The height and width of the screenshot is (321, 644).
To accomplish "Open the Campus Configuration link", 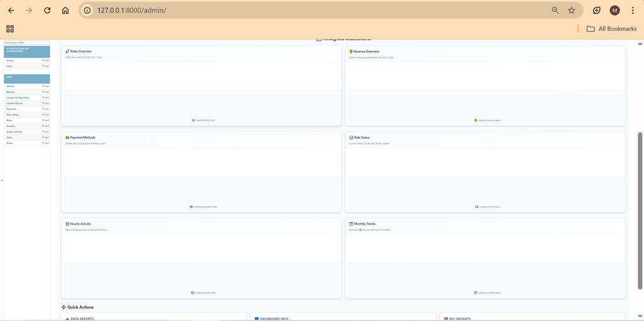I will coord(18,97).
